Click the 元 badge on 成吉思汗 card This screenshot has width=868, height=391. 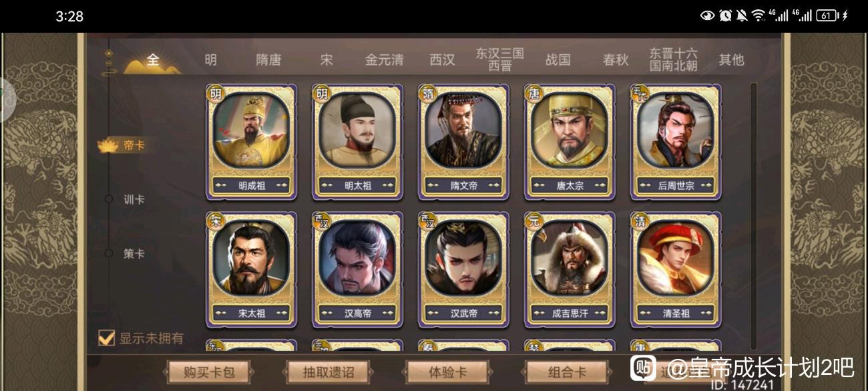533,221
